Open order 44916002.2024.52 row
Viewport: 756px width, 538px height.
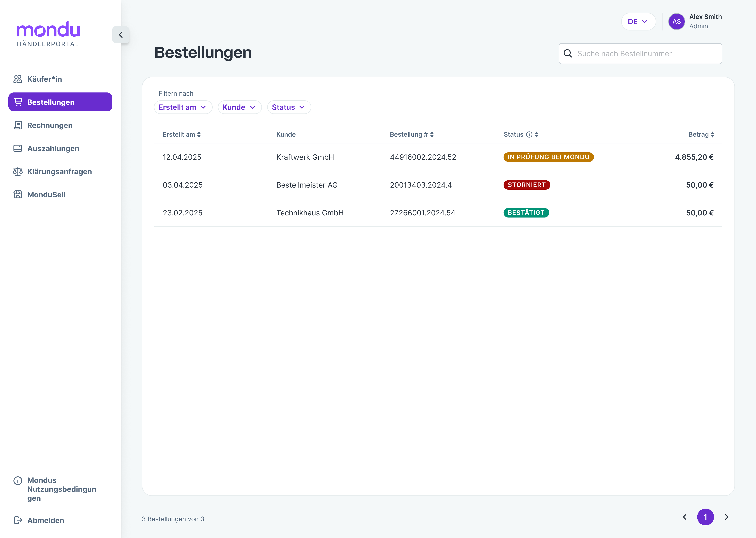point(423,157)
